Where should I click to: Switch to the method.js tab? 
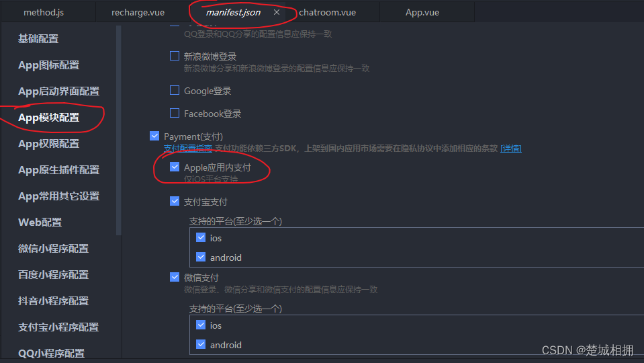(44, 12)
